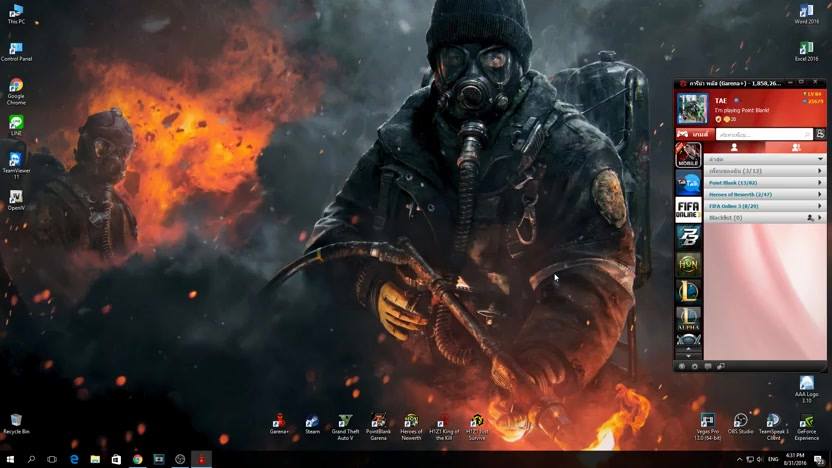This screenshot has width=832, height=468.
Task: Select the Heroes of Newerth desktop shortcut
Action: (411, 427)
